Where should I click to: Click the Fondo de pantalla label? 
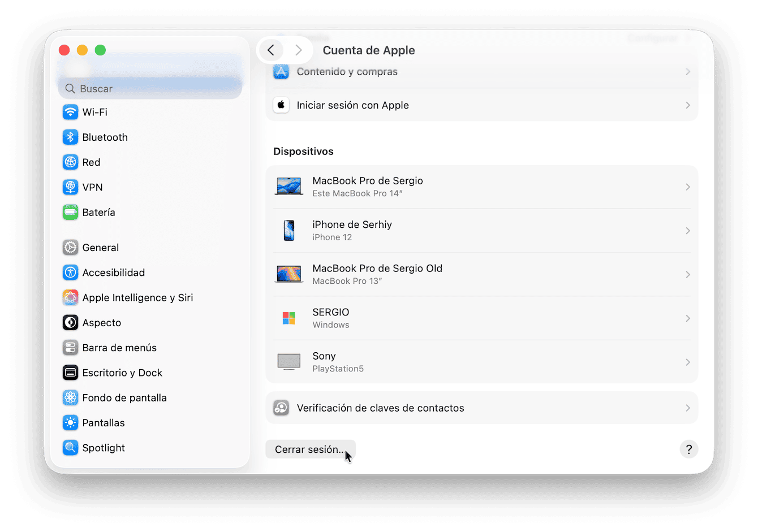[124, 397]
